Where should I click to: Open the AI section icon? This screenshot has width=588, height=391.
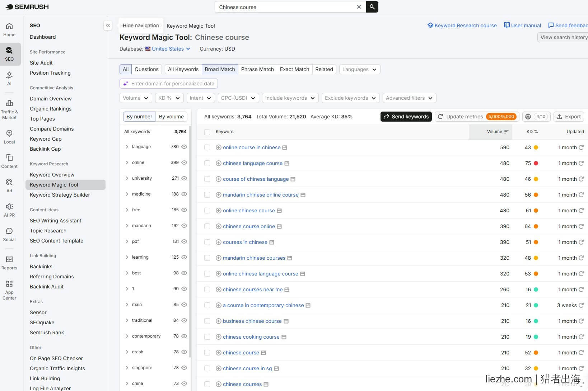click(x=9, y=78)
